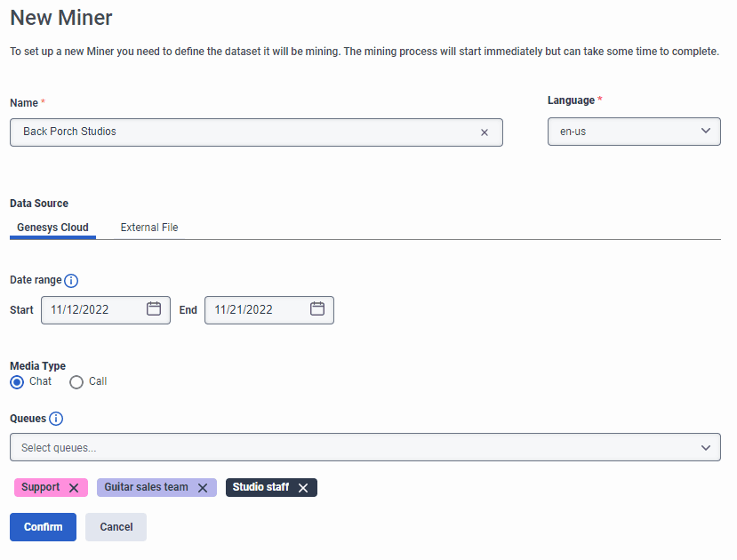Cancel the new Miner setup
The image size is (737, 560).
pos(116,526)
